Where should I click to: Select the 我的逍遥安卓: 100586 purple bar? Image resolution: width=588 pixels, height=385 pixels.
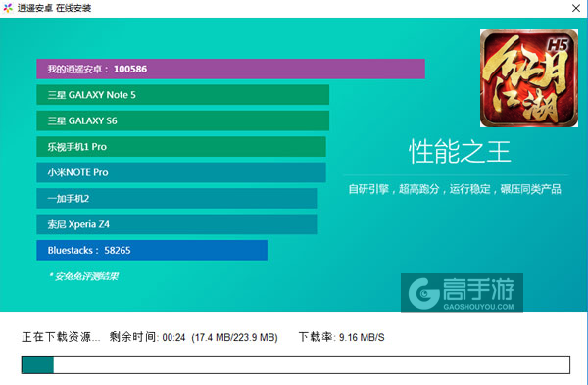tap(230, 69)
